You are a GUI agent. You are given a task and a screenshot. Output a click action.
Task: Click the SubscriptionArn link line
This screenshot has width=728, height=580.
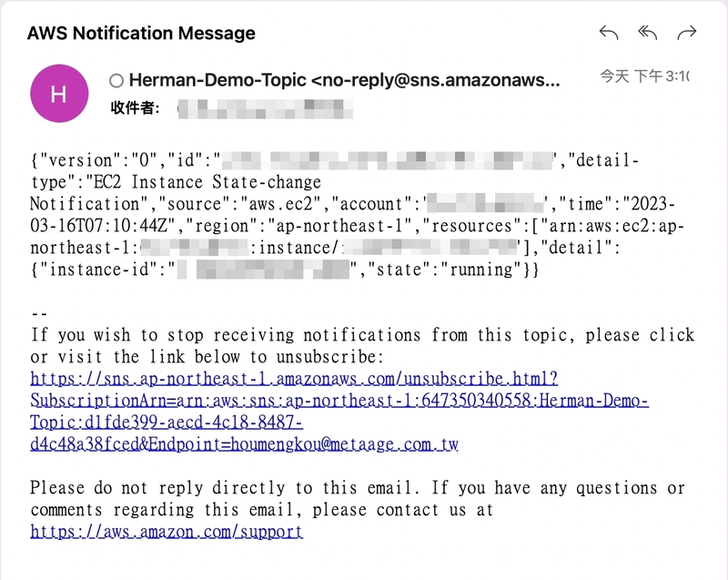(339, 401)
